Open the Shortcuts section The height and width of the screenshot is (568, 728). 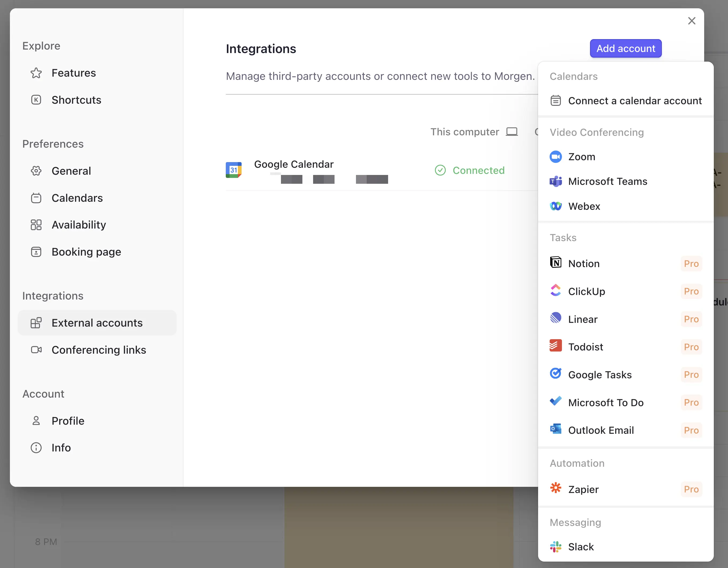(97, 100)
